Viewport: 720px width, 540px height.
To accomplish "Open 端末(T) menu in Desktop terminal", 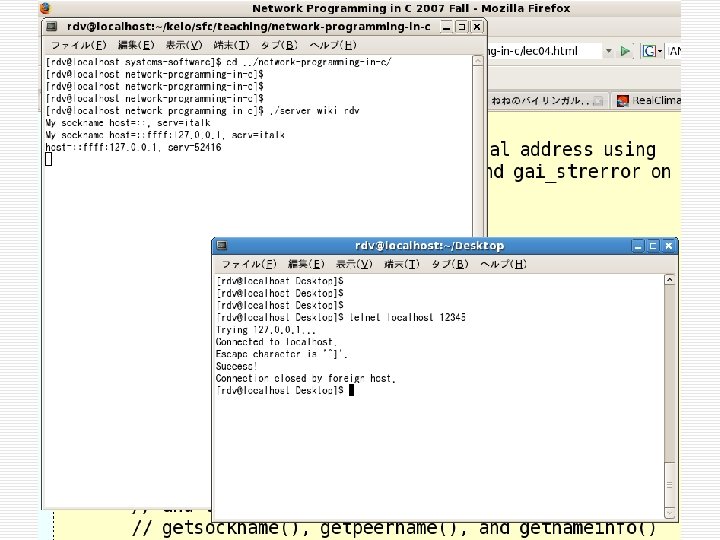I will [x=402, y=264].
